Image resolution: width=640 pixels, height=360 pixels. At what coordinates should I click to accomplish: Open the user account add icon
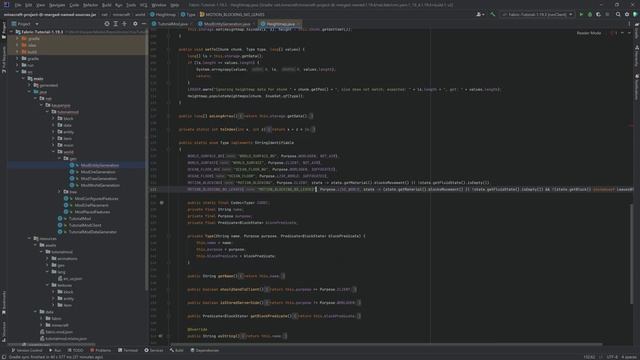click(x=480, y=14)
